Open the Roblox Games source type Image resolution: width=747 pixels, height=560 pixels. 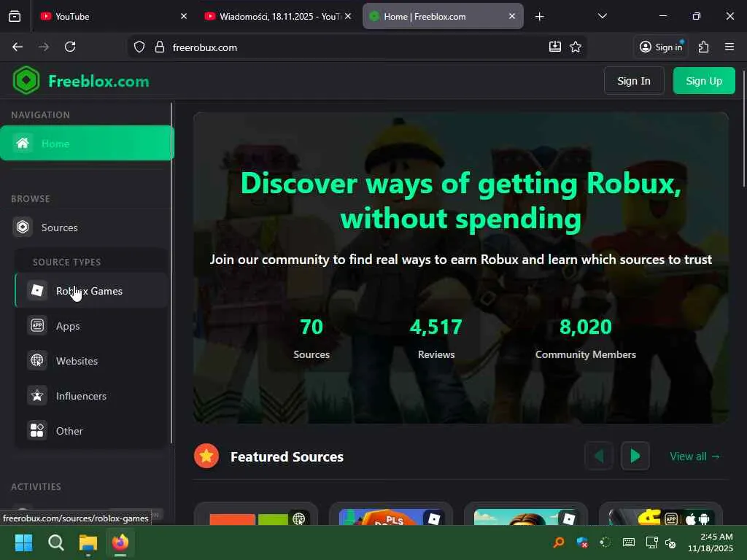tap(91, 290)
